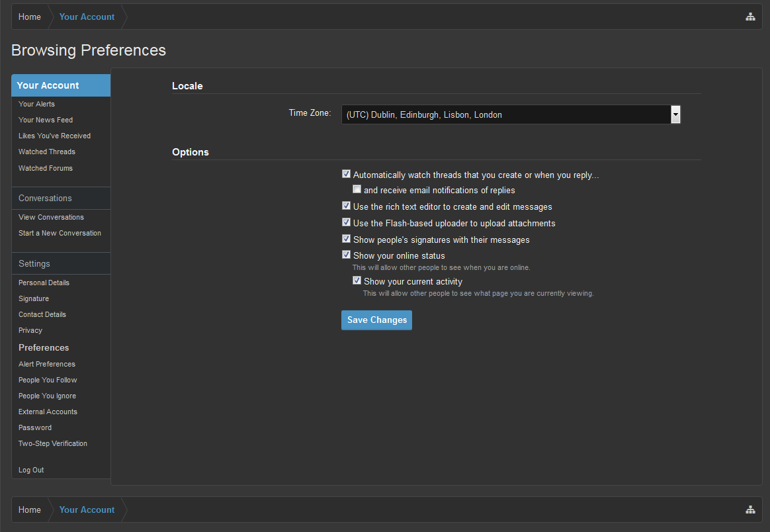Select View Conversations
This screenshot has width=770, height=532.
point(51,217)
